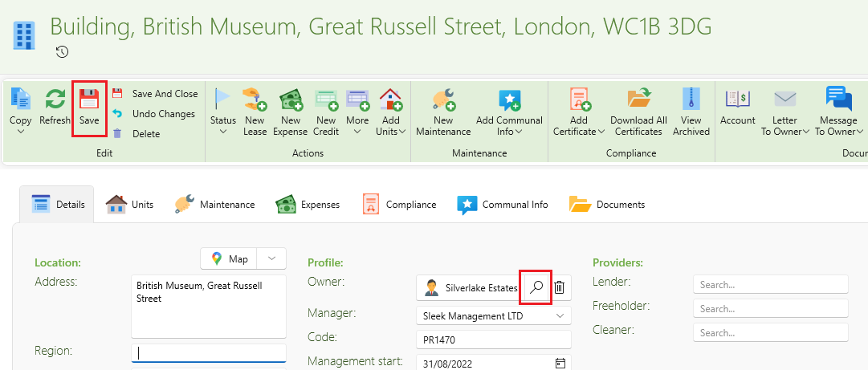Search for an owner with magnifier
This screenshot has height=370, width=868.
tap(536, 287)
